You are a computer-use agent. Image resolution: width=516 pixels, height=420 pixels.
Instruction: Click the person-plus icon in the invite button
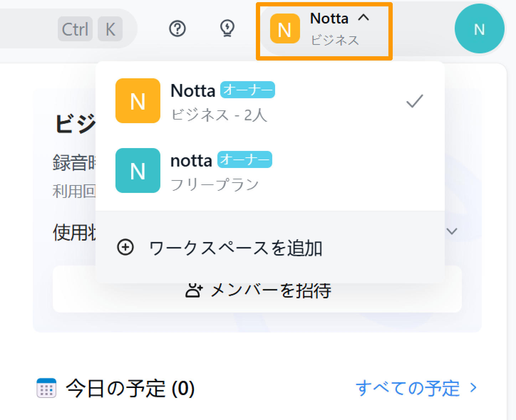194,290
